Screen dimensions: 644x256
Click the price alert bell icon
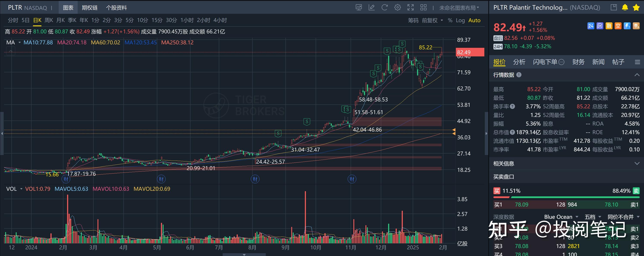625,8
